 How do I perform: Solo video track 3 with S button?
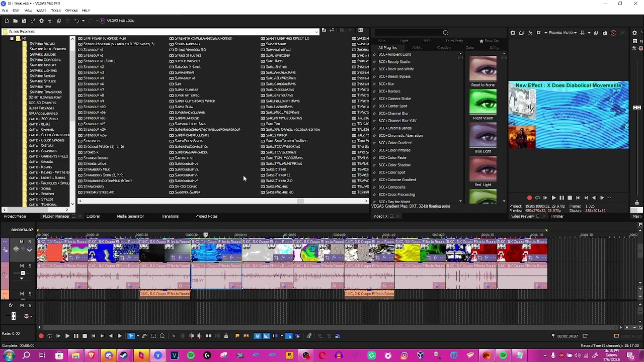click(x=30, y=242)
